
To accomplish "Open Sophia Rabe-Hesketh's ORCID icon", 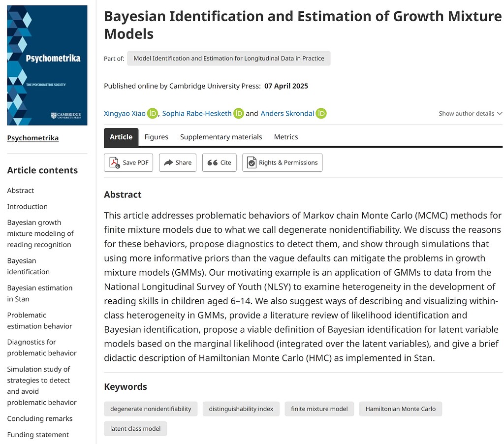I will tap(239, 113).
